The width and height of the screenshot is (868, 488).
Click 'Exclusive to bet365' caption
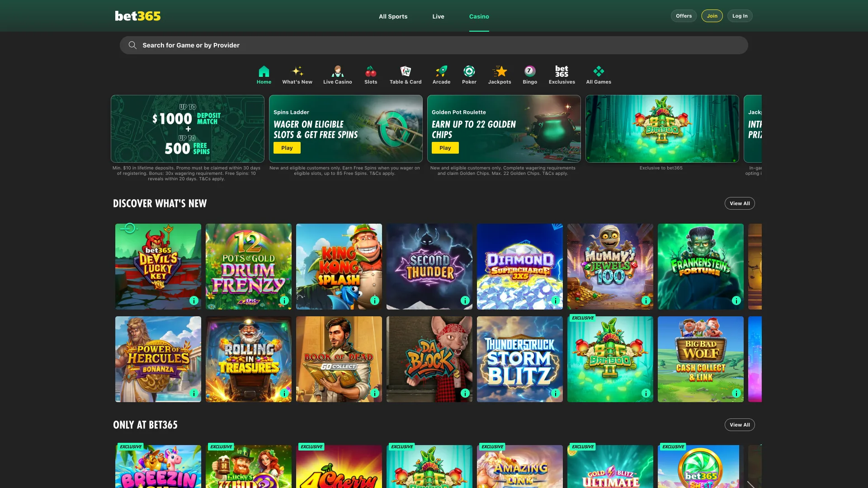[x=661, y=168]
